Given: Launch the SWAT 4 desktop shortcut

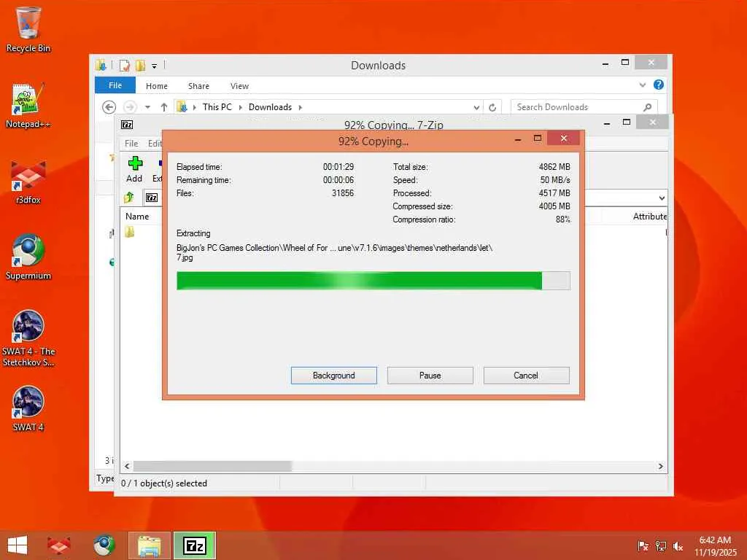Looking at the screenshot, I should point(28,408).
